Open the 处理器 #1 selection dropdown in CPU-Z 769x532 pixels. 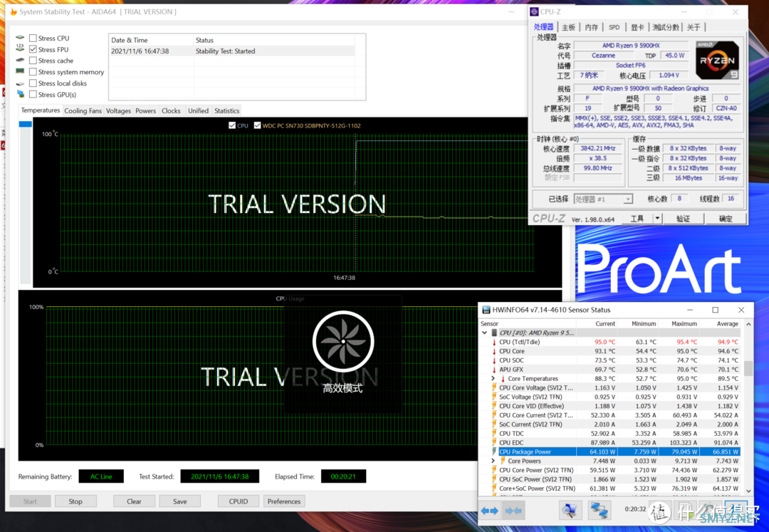click(603, 199)
